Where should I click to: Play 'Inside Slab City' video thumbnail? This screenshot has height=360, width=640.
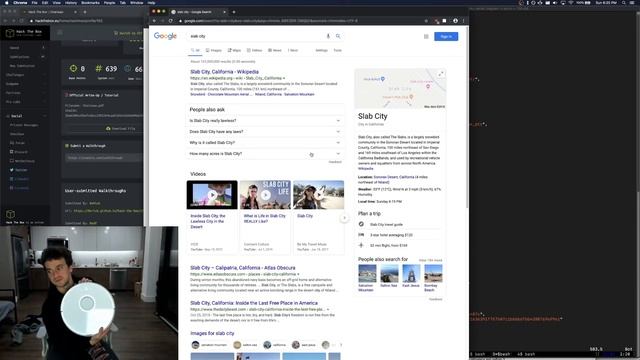[212, 195]
